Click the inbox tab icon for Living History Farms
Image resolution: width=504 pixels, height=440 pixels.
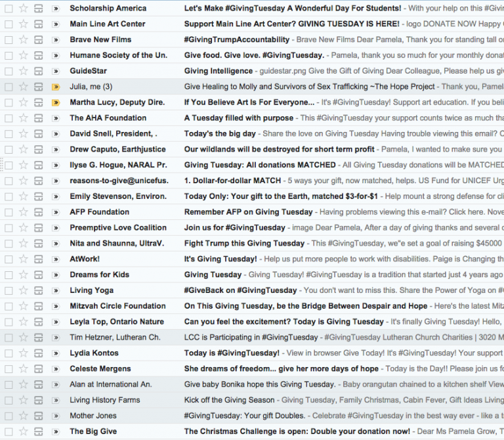point(39,401)
